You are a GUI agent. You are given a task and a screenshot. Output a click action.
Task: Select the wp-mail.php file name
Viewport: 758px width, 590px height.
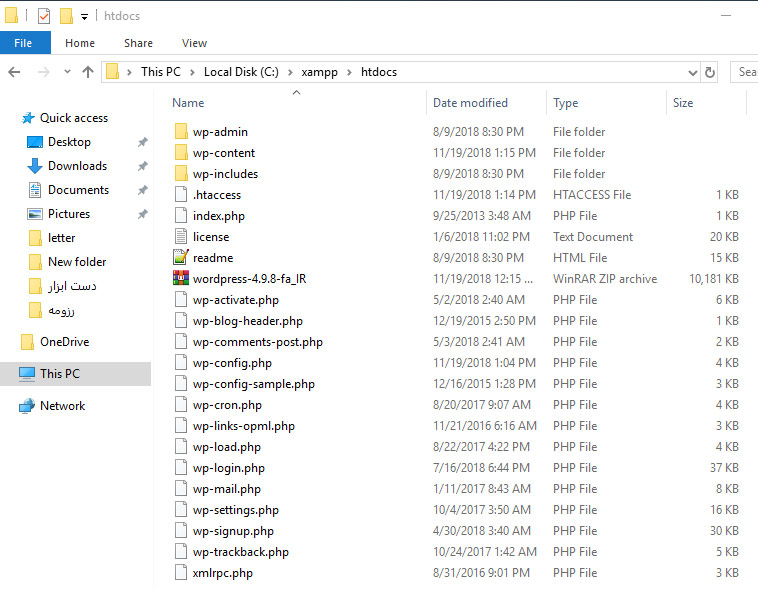coord(227,489)
